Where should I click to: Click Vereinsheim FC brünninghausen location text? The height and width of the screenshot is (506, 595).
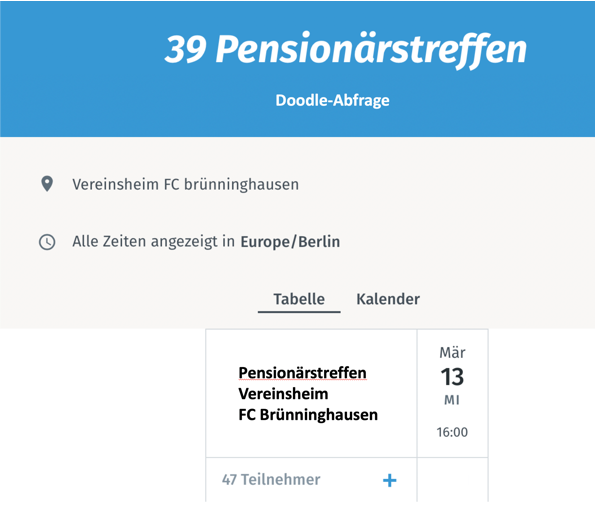[x=186, y=184]
